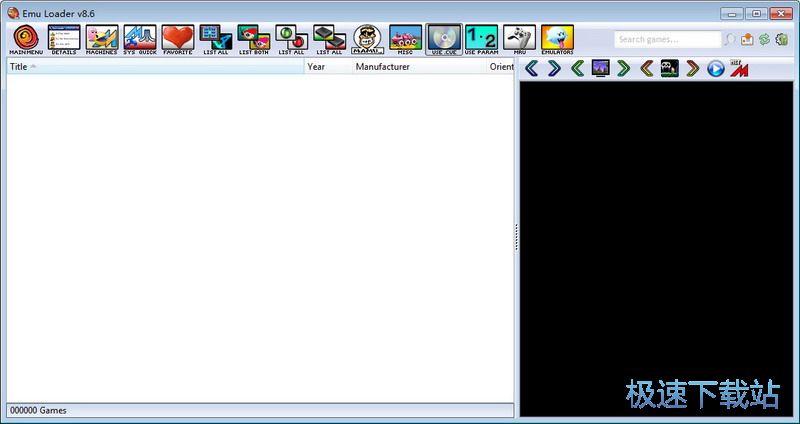
Task: Sort games by Year column header
Action: click(326, 67)
